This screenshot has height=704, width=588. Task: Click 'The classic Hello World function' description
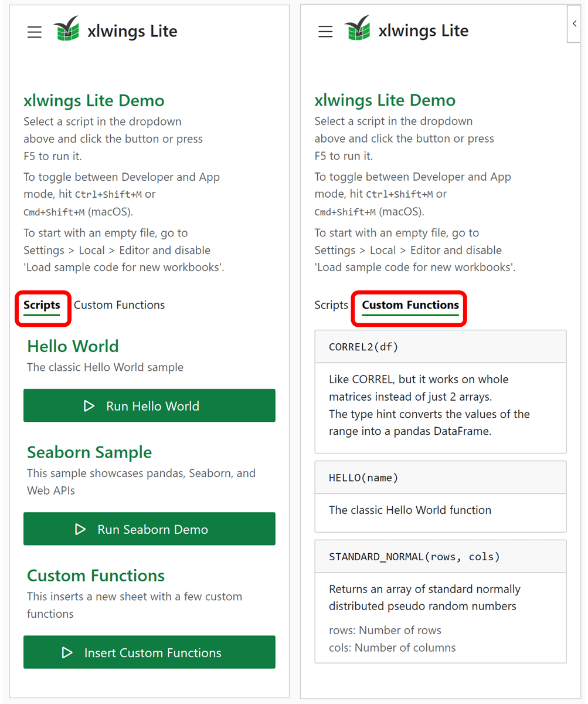click(x=410, y=510)
